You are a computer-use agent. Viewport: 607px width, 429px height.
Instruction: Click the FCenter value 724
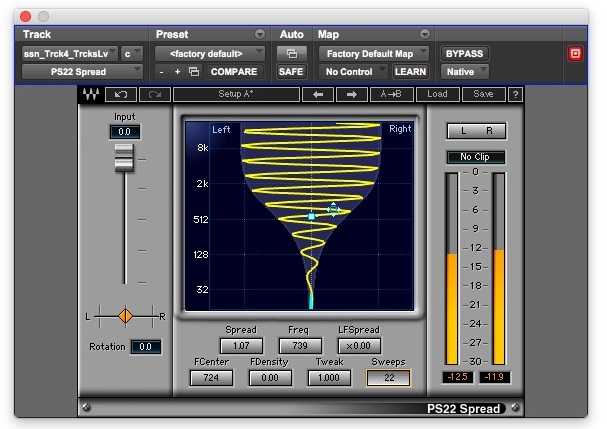pos(211,378)
